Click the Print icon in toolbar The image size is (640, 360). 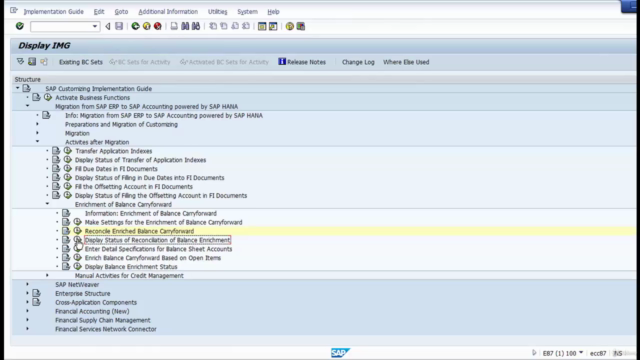[x=174, y=26]
